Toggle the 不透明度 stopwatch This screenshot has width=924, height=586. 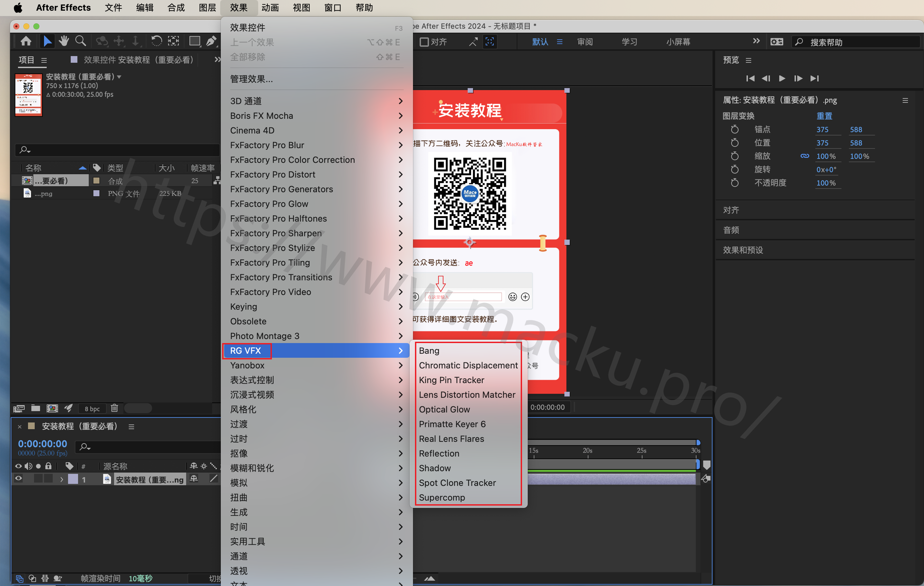[x=734, y=183]
